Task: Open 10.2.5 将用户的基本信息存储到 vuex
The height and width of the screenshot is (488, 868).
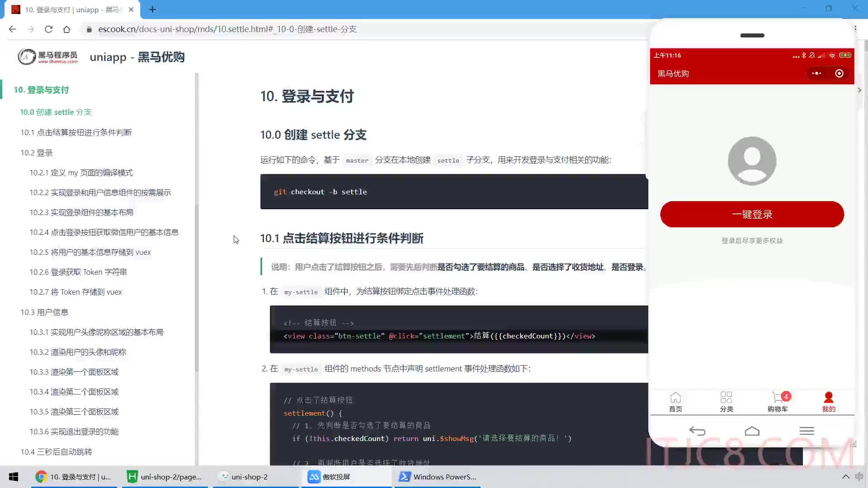Action: point(90,252)
